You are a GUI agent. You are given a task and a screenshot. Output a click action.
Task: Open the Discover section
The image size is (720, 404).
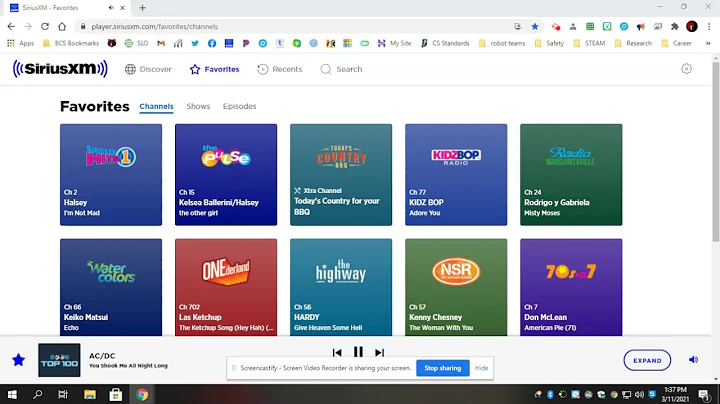[148, 69]
